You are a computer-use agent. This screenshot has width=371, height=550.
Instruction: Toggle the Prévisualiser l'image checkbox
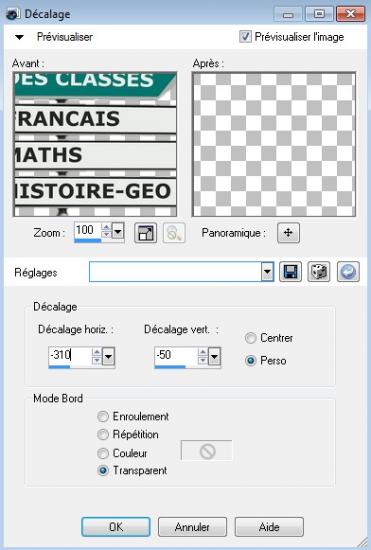click(x=245, y=36)
